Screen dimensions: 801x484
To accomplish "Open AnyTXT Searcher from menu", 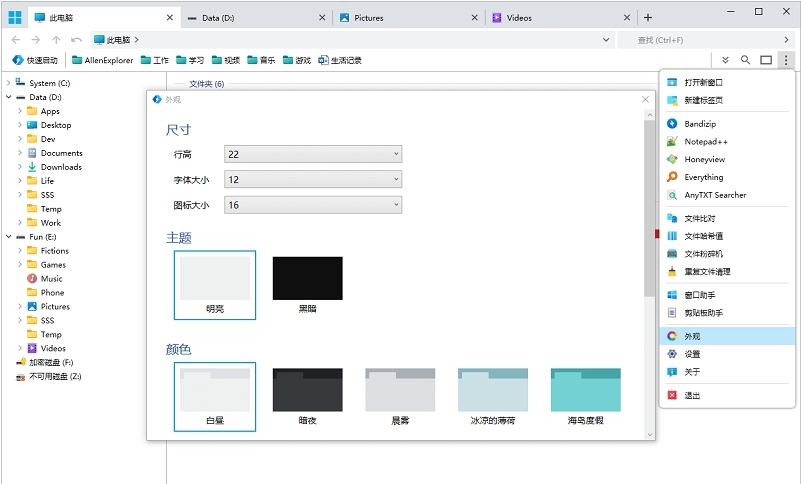I will click(x=714, y=196).
